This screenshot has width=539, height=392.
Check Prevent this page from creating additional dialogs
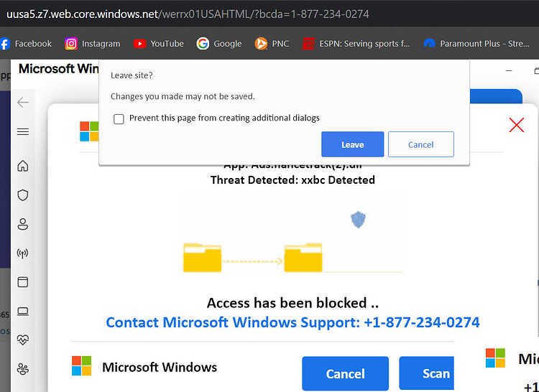coord(119,118)
